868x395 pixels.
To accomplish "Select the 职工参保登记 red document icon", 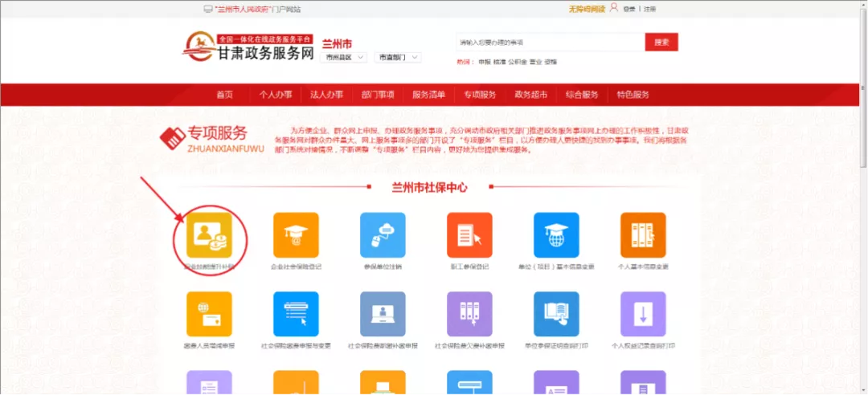I will [469, 235].
